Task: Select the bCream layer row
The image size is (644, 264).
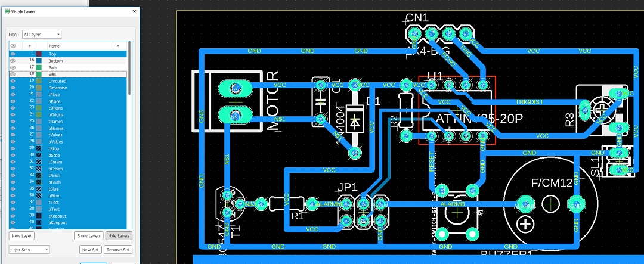Action: click(x=68, y=168)
